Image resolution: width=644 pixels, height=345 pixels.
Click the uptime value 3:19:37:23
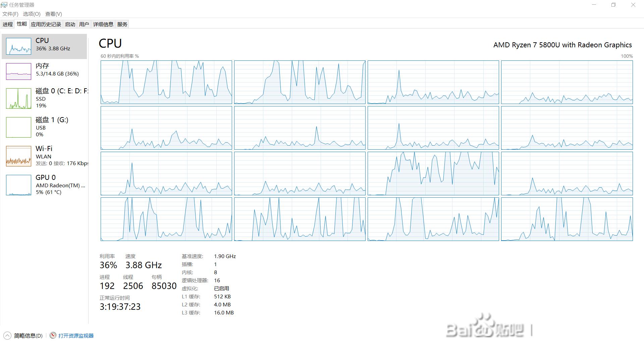[120, 307]
